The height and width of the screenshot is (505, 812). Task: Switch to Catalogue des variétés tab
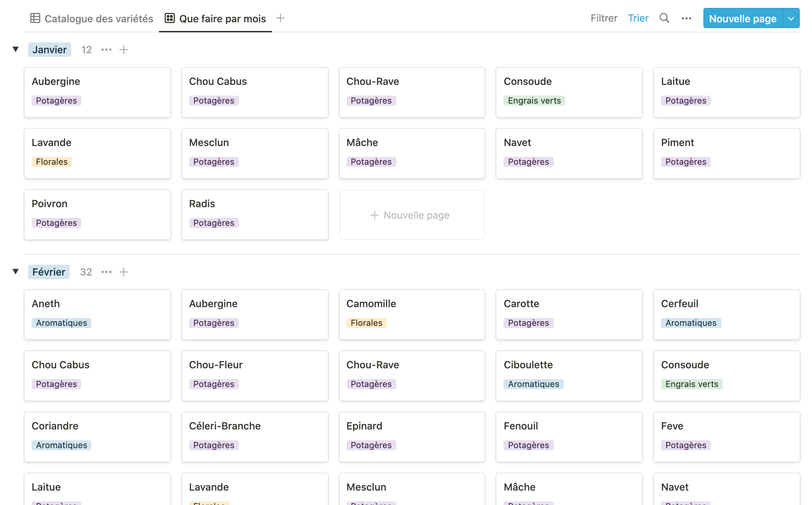click(x=99, y=19)
